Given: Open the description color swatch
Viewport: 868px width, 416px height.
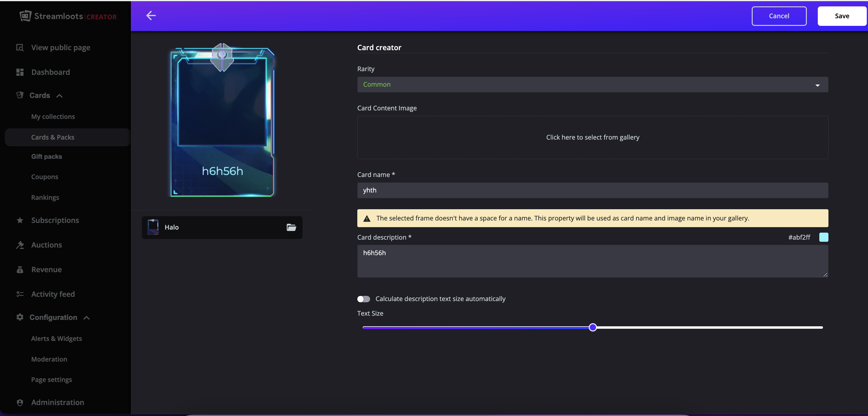Looking at the screenshot, I should pyautogui.click(x=823, y=237).
